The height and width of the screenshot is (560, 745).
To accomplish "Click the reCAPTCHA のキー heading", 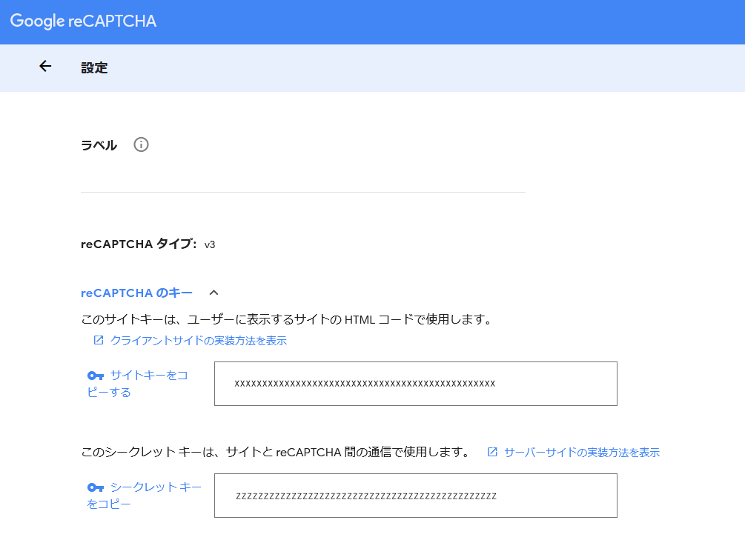I will [x=137, y=293].
